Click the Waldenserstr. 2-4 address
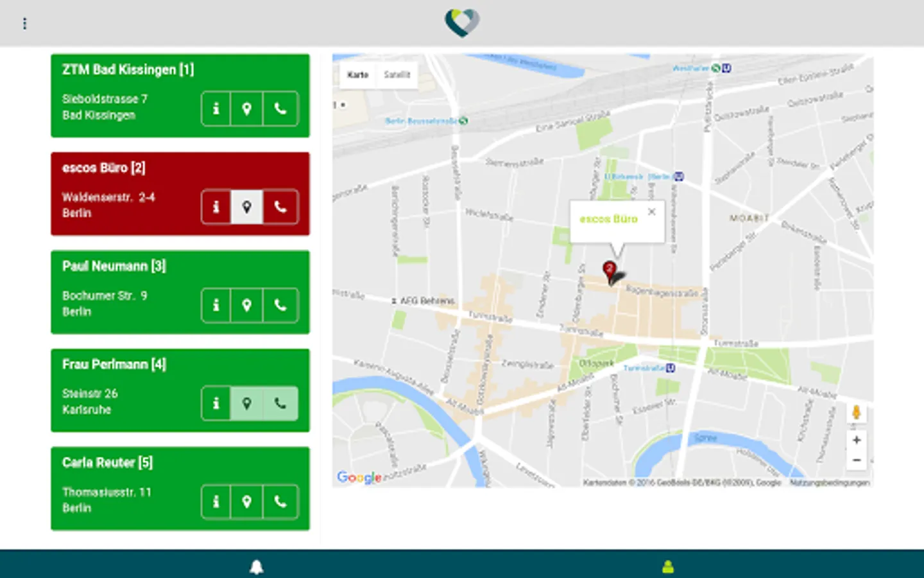Screen dimensions: 924x578 [108, 197]
